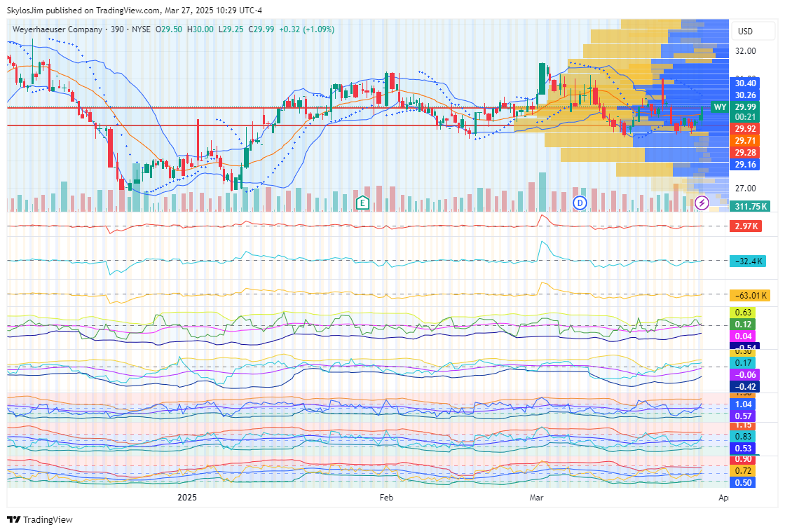Screen dimensions: 785x532
Task: Click the +0.32 (+1.09%) change value
Action: [306, 29]
